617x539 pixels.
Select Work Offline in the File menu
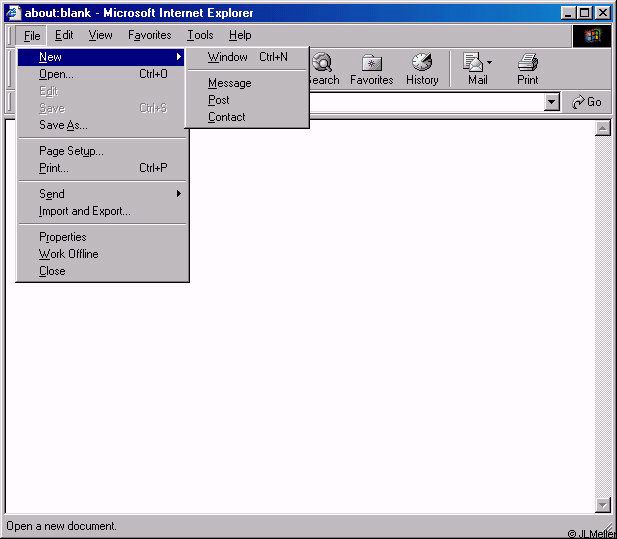[x=102, y=254]
